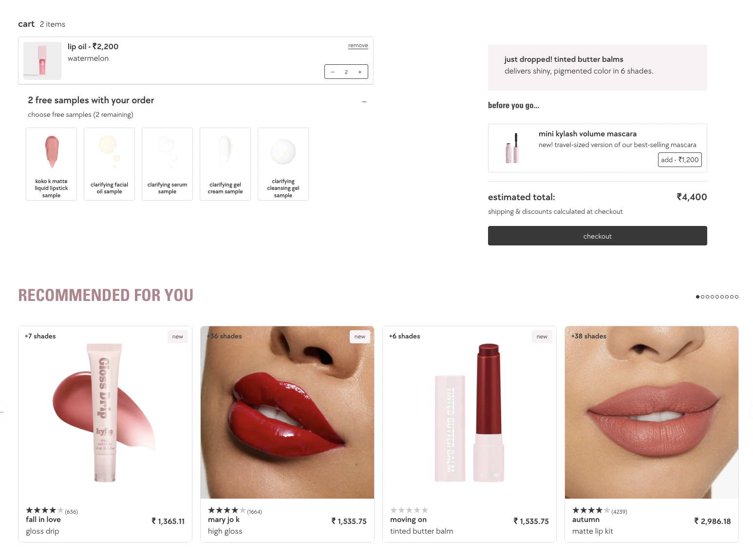Decrease lip oil quantity with minus icon
Screen dimensions: 753x560
point(333,72)
